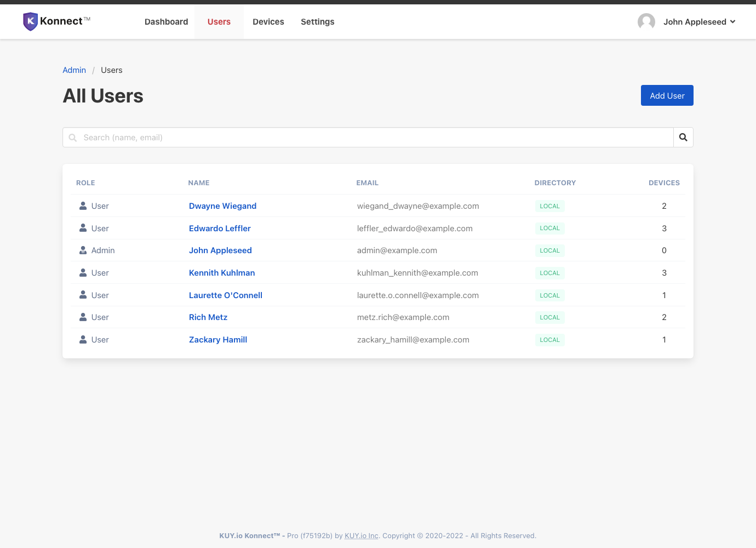Click email admin@example.com
The image size is (756, 548).
click(x=397, y=250)
